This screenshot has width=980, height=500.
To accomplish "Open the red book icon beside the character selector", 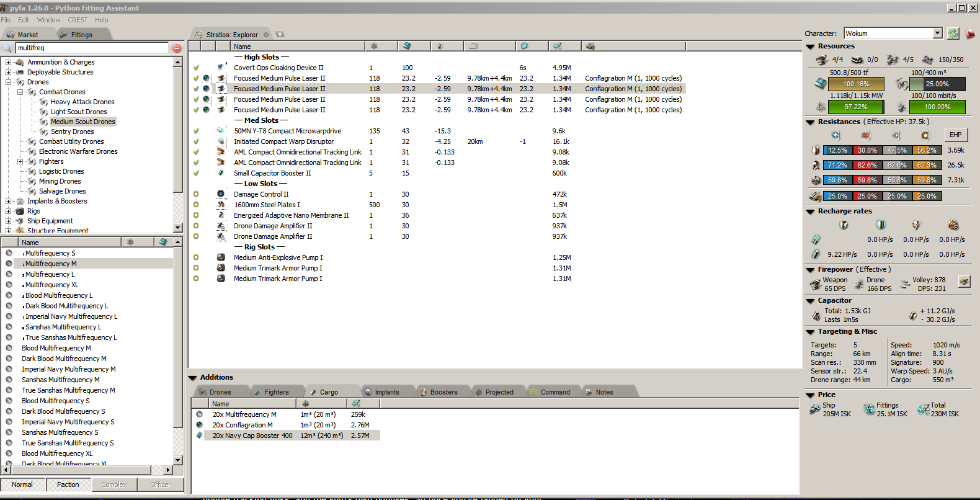I will (970, 33).
